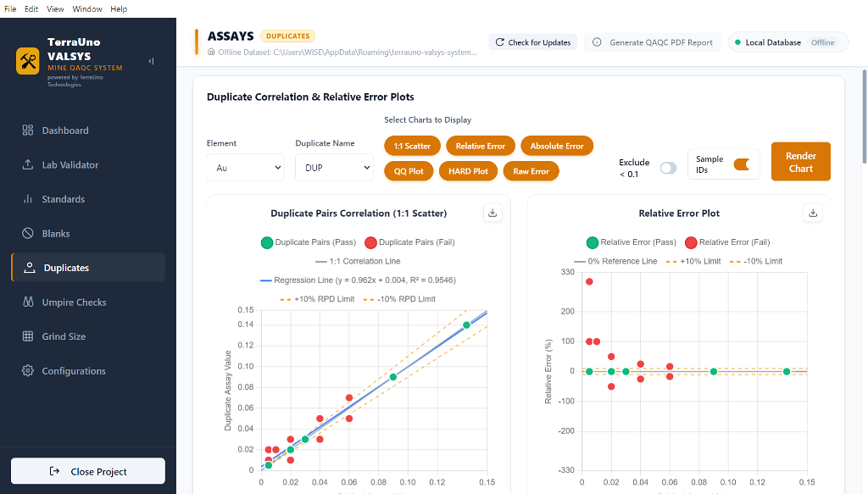Click the Blanks circle-slash icon
Screen dimensions: 868x494
pos(28,233)
